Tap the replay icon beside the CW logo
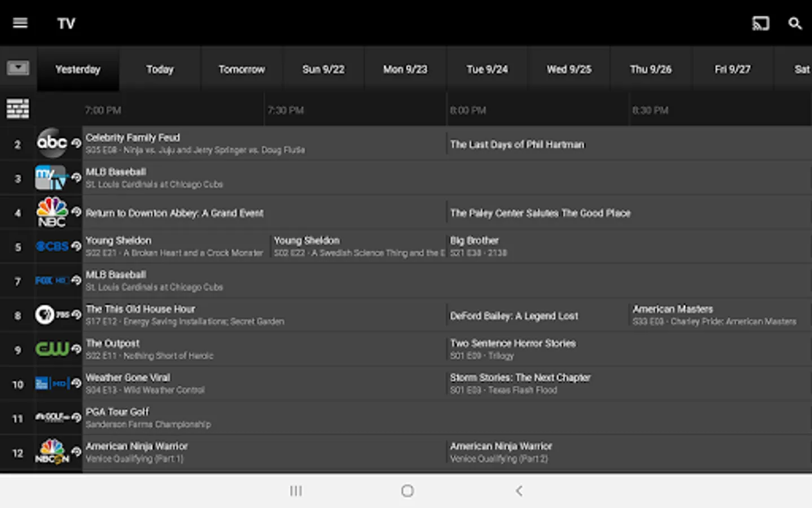Viewport: 812px width, 508px height. (x=76, y=349)
